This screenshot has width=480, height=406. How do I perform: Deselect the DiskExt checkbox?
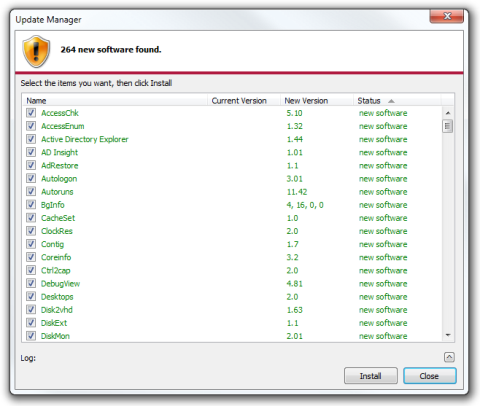point(31,323)
